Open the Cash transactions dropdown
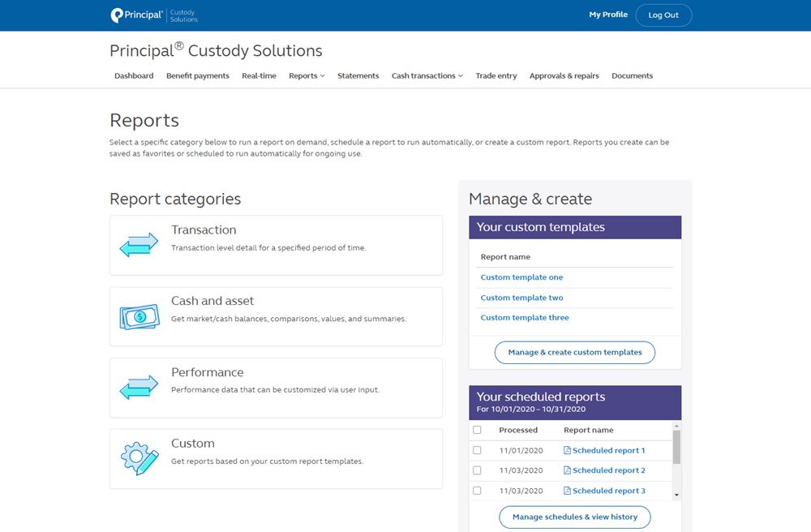Screen dimensions: 811x532 coord(427,75)
